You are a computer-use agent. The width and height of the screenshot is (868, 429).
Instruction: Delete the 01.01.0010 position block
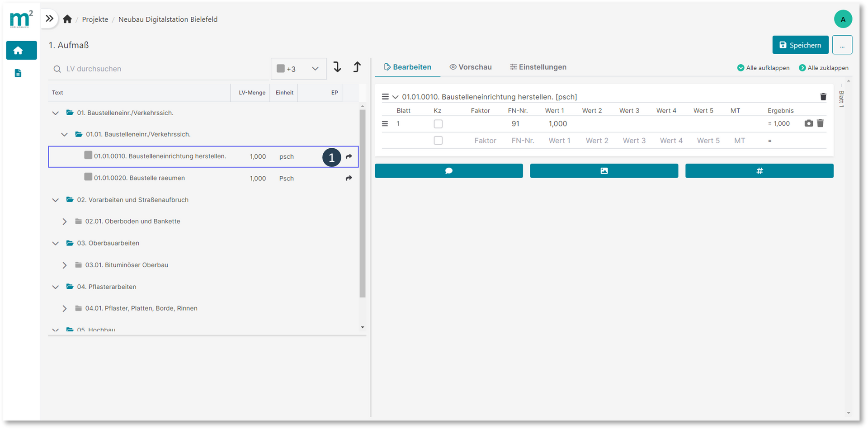click(823, 97)
